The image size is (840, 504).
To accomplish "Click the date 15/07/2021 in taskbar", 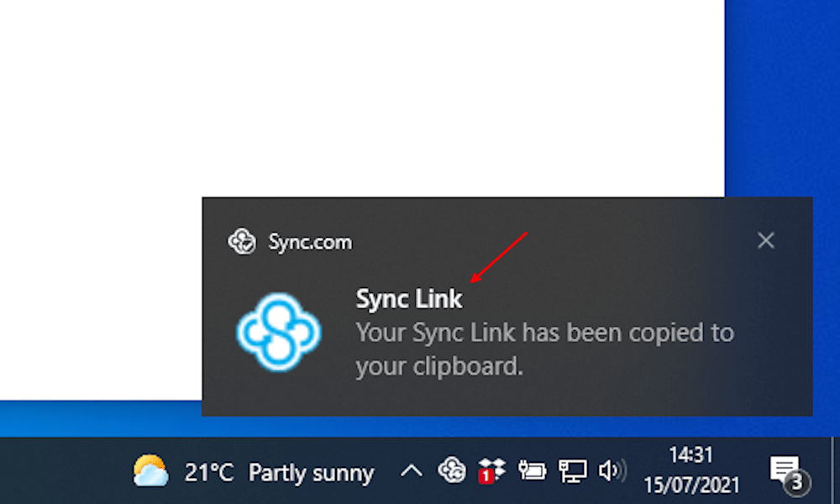I will 691,485.
